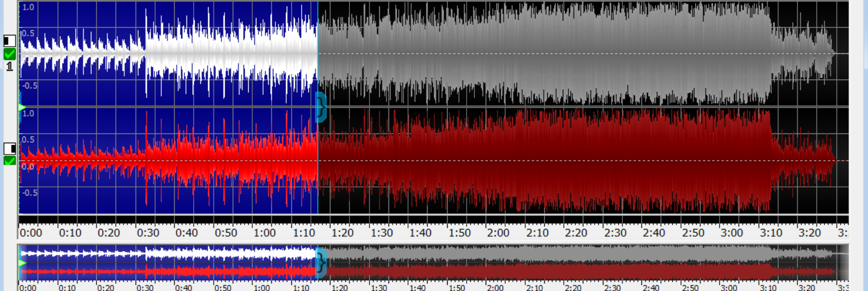Click the 0:30 mark on the main time ruler

coord(148,232)
